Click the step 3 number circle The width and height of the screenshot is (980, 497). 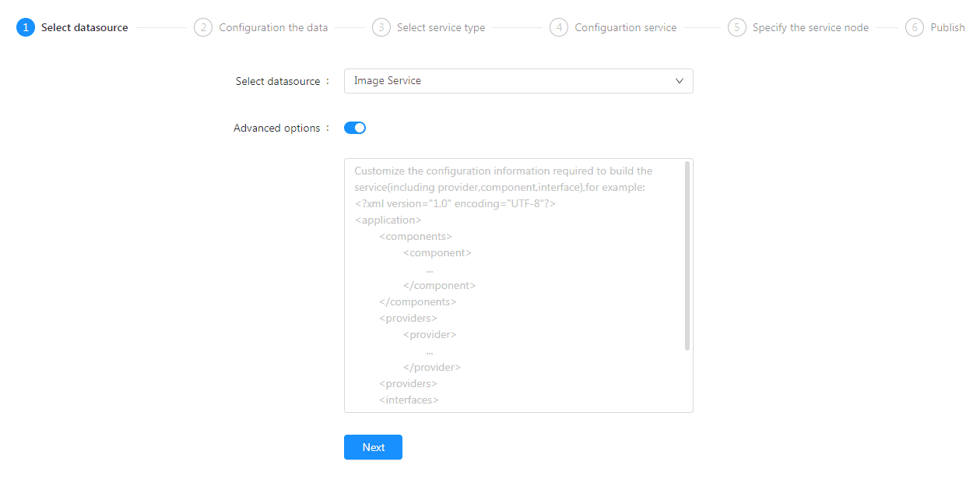coord(381,27)
